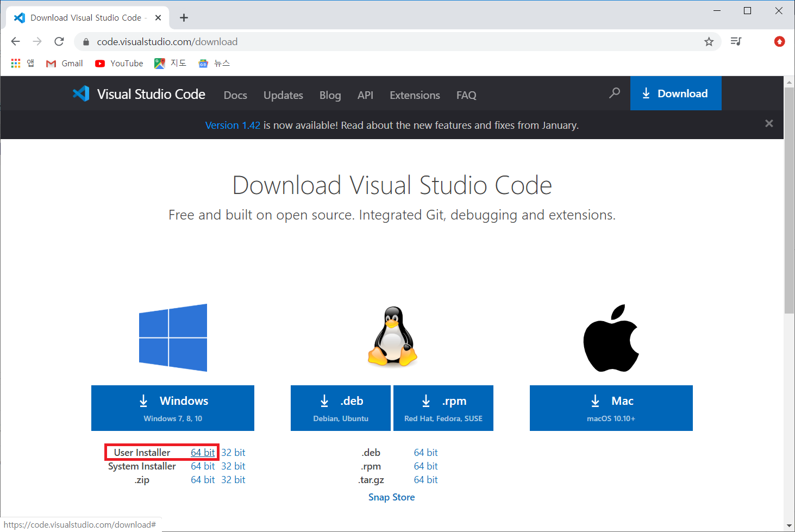Download the Windows 7, 8, 10 installer
795x532 pixels.
tap(173, 408)
